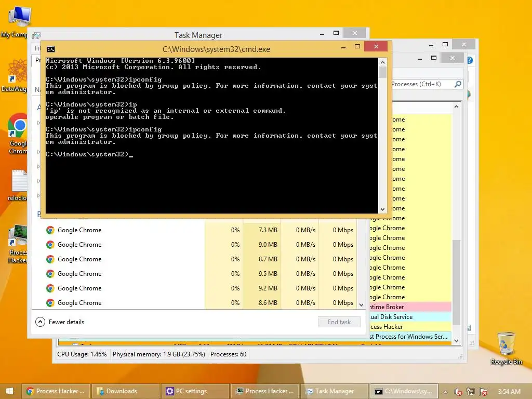Viewport: 532px width, 399px height.
Task: Switch to the second Process Hacker taskbar item
Action: pos(265,391)
